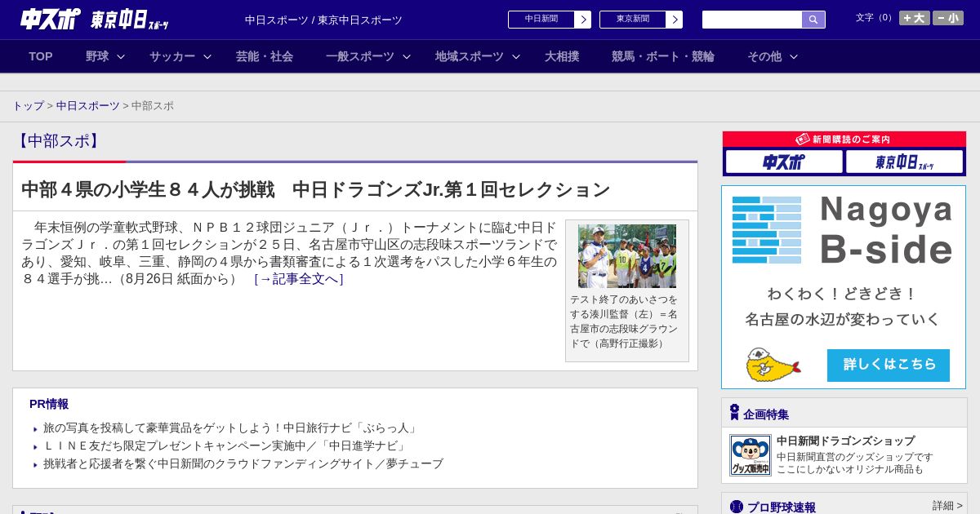This screenshot has width=980, height=514.
Task: Open 中日旅行ナビ「ぶらっ人」 PR link
Action: (231, 428)
